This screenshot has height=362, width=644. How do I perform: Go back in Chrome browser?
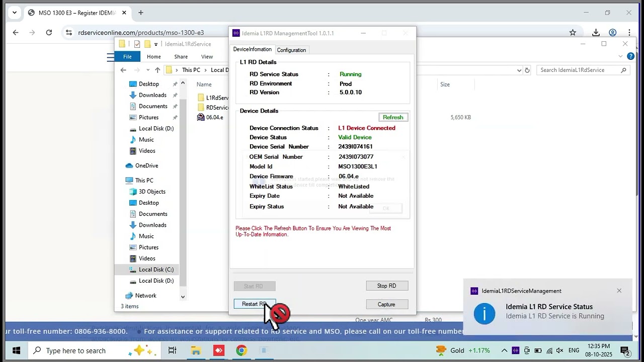(x=16, y=33)
